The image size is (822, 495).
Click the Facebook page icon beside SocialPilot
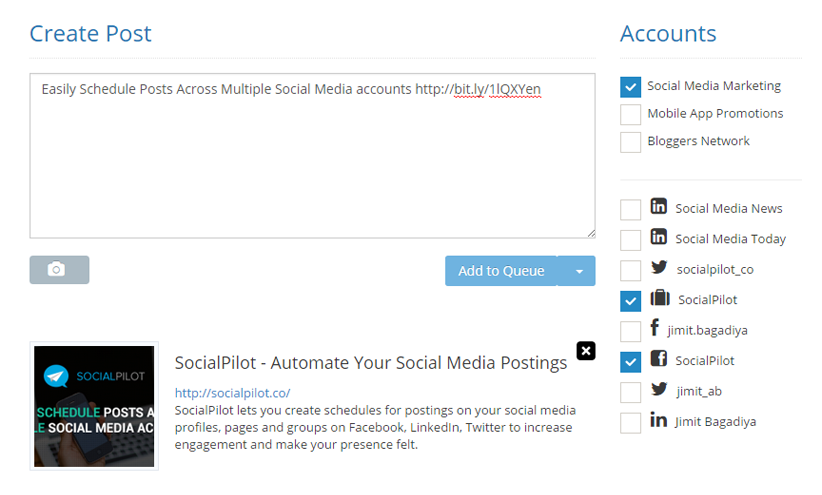click(658, 359)
